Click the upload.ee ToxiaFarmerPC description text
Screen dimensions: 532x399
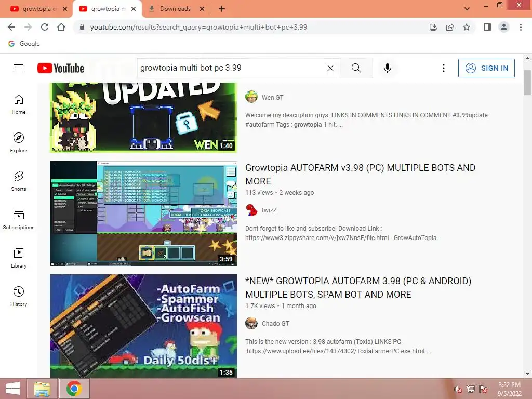click(x=338, y=347)
